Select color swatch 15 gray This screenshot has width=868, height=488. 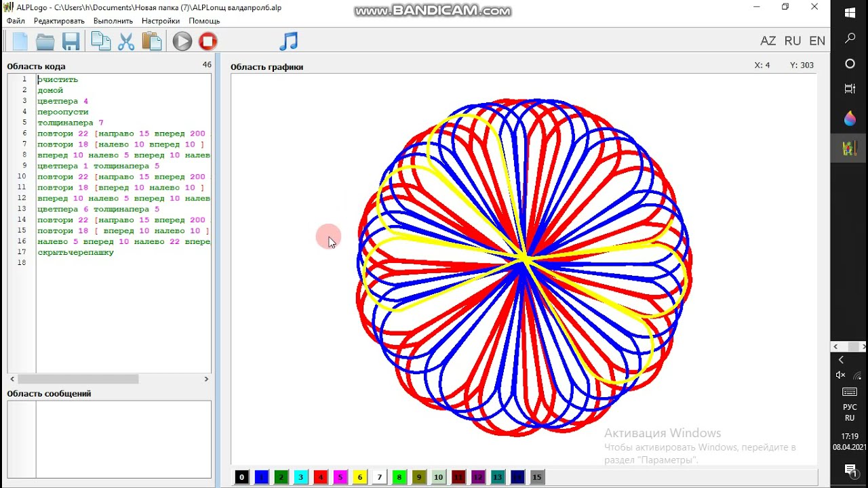(x=537, y=477)
